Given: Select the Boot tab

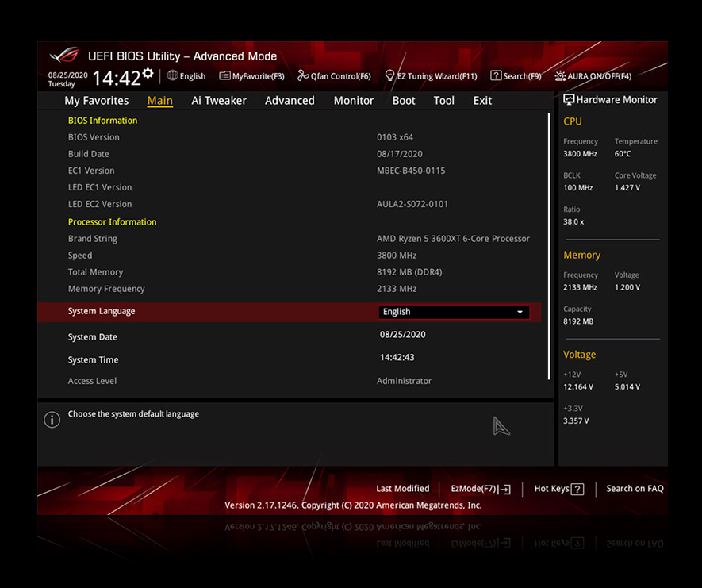Looking at the screenshot, I should coord(404,101).
